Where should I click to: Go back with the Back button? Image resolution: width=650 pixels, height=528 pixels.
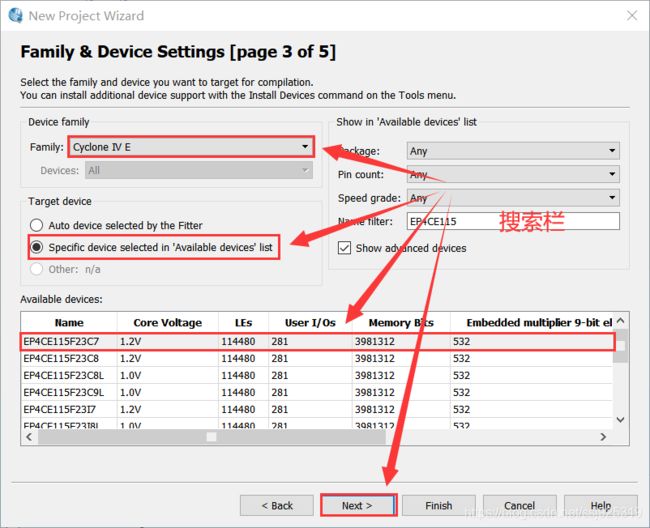point(276,506)
